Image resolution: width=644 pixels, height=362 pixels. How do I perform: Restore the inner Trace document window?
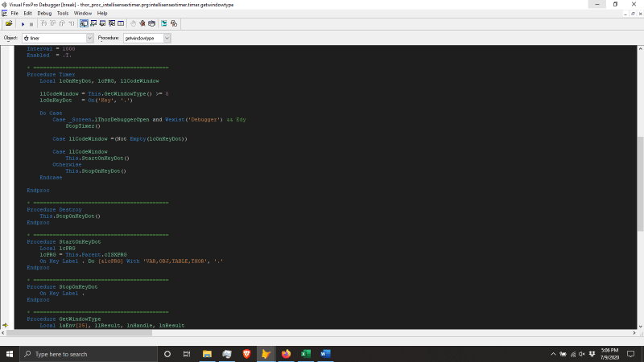click(x=633, y=14)
